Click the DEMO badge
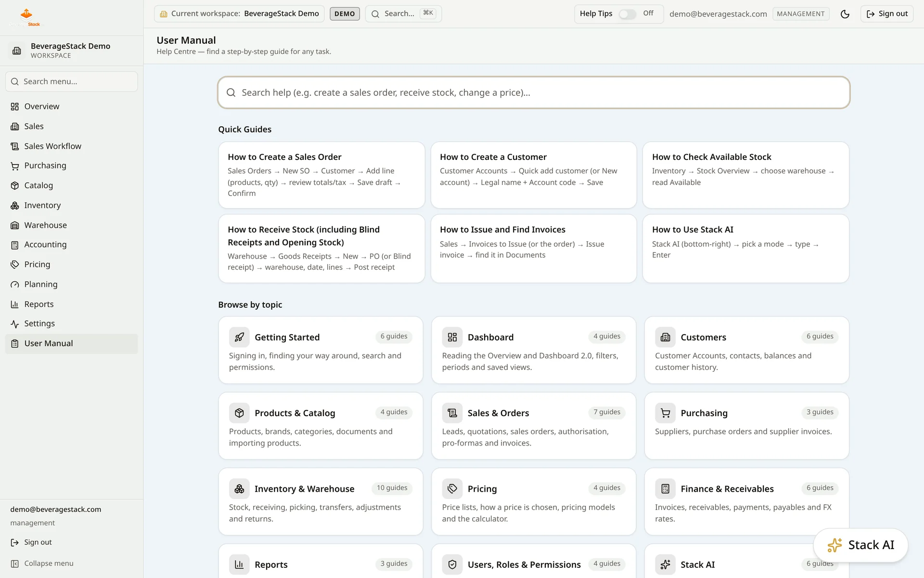 pos(345,13)
